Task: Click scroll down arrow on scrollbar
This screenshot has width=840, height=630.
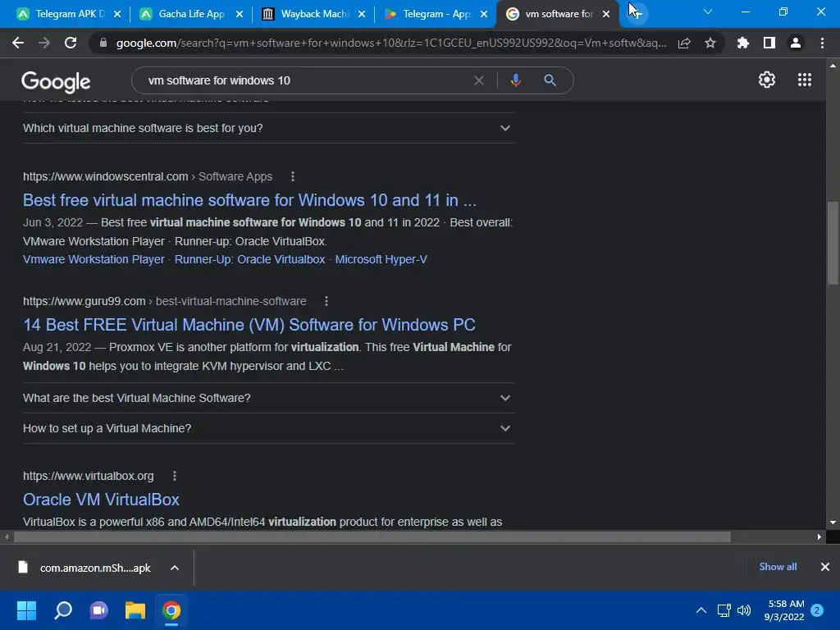Action: point(833,523)
